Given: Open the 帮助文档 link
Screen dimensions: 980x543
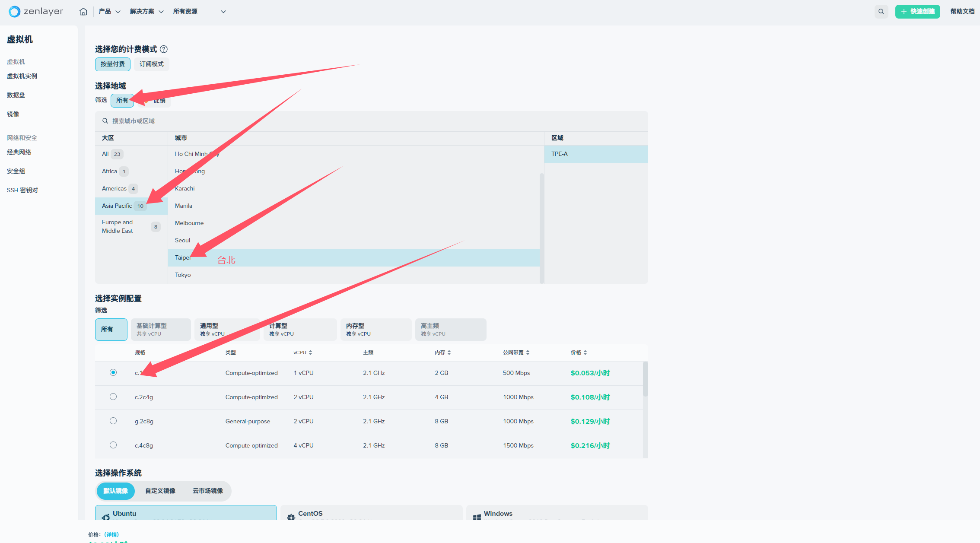Looking at the screenshot, I should coord(962,12).
